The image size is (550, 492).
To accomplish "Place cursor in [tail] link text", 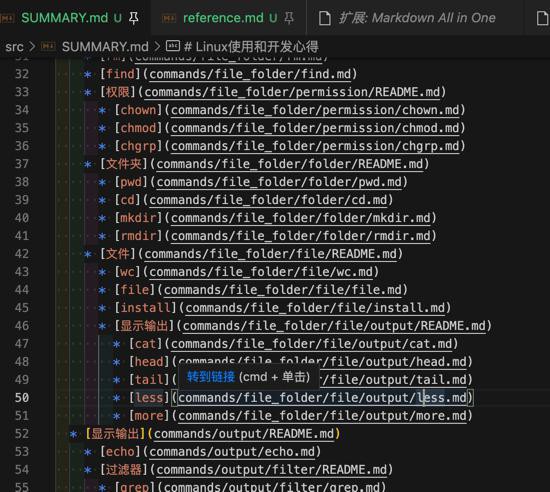I will point(149,380).
